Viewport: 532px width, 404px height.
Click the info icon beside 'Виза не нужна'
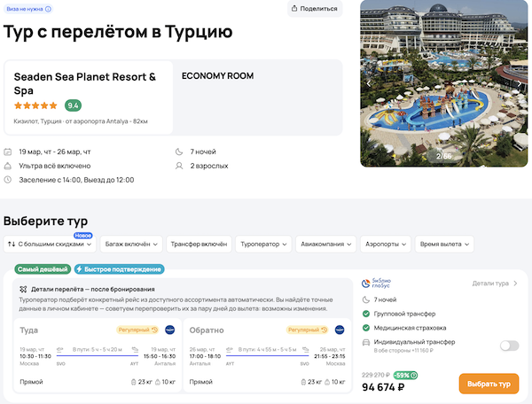[47, 9]
